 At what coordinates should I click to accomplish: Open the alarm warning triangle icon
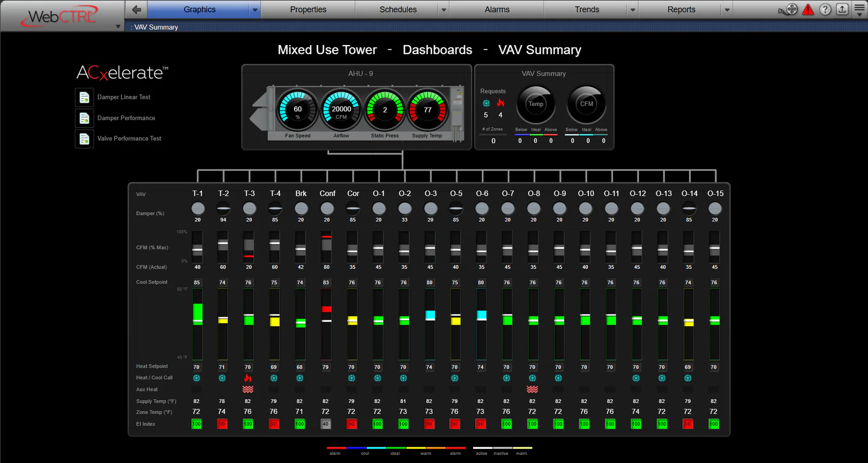tap(808, 9)
